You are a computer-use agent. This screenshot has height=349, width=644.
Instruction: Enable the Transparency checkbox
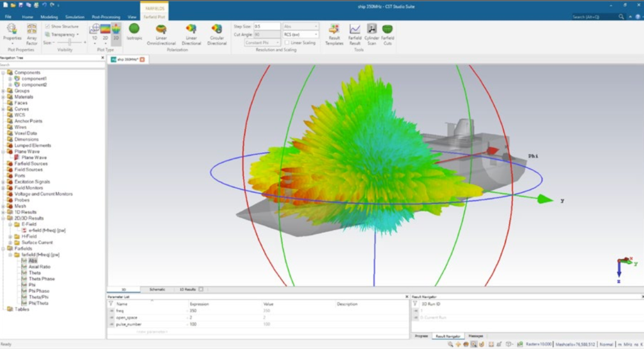click(48, 35)
